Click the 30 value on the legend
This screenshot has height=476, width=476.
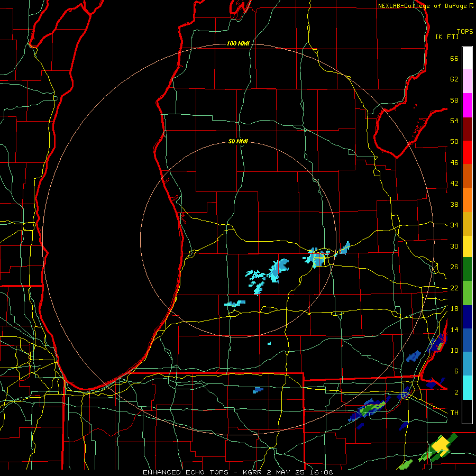454,246
